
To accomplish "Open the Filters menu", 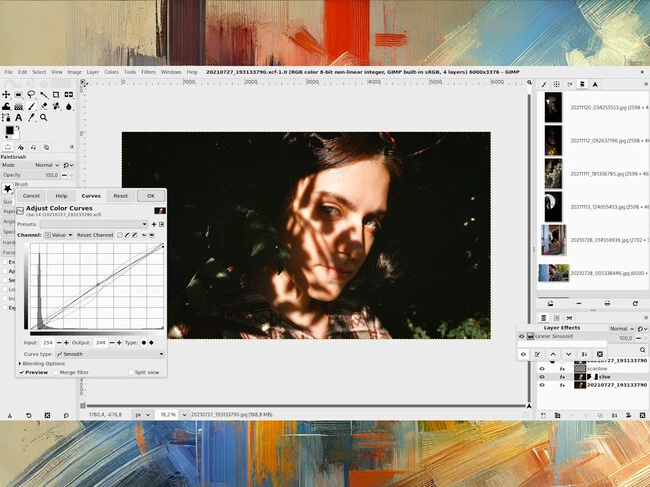I will (x=148, y=72).
